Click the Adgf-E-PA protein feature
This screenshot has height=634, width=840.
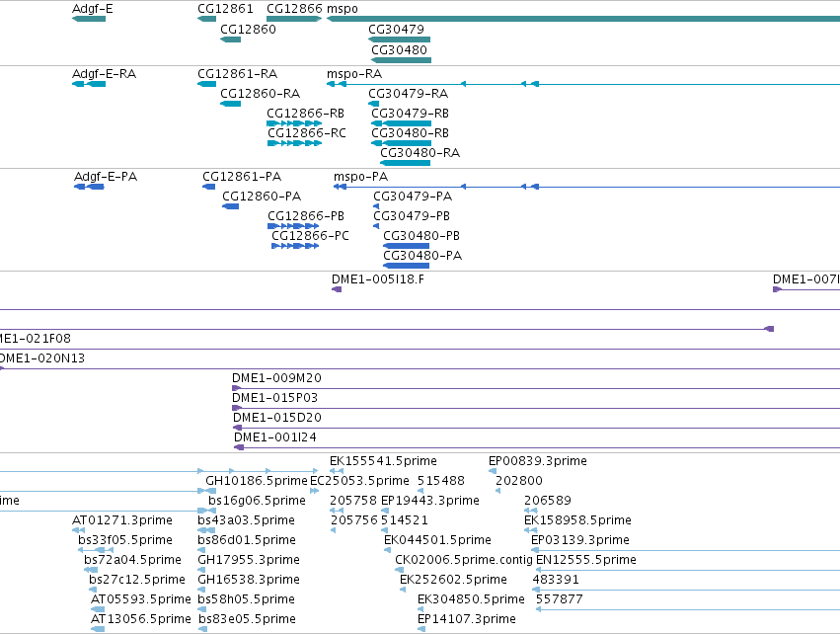coord(89,187)
